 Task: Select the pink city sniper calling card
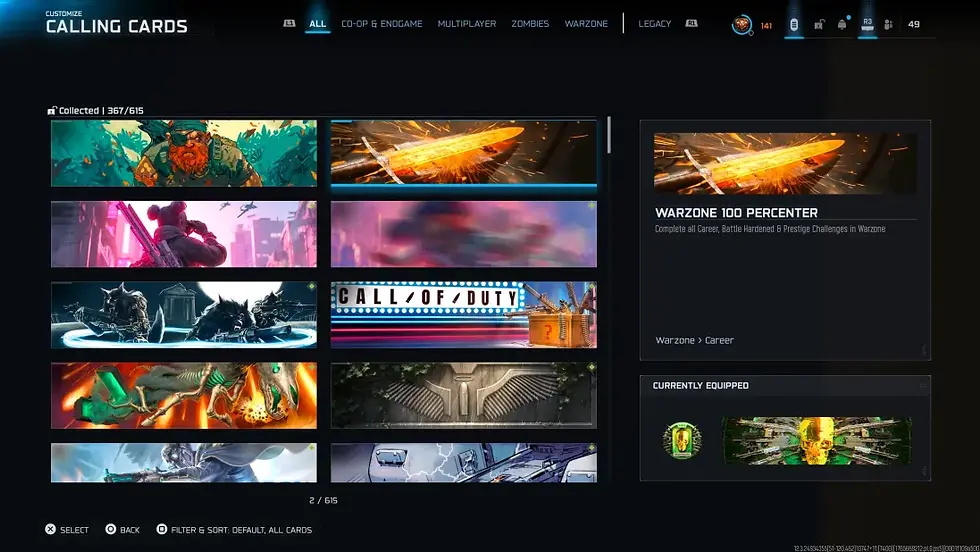(x=184, y=234)
